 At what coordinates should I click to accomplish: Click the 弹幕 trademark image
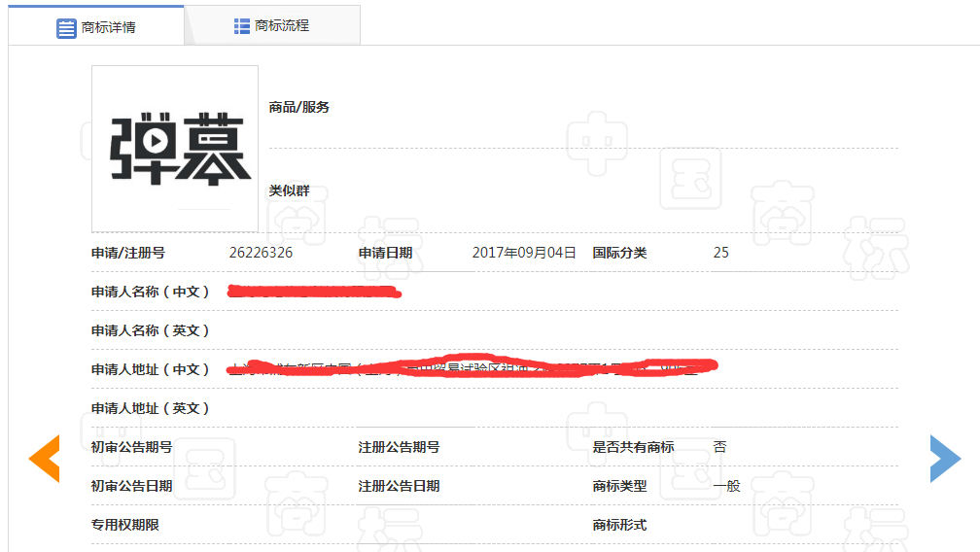pyautogui.click(x=175, y=149)
